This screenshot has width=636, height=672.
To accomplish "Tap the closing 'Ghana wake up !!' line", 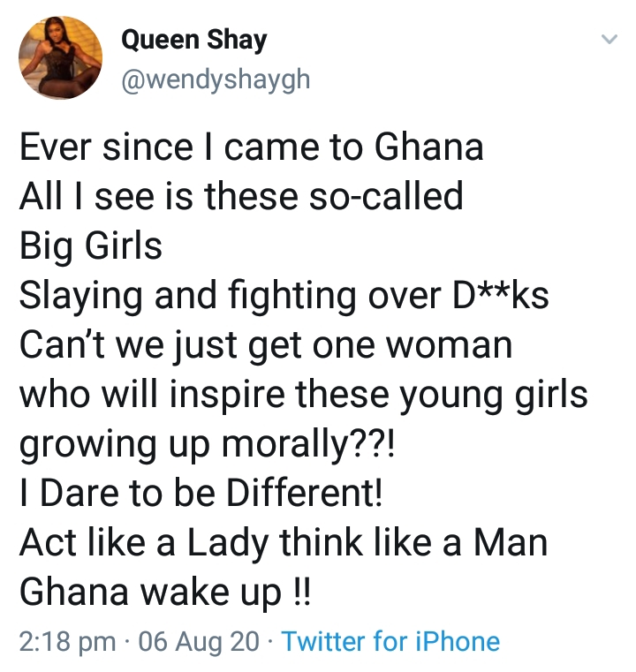I will [164, 593].
